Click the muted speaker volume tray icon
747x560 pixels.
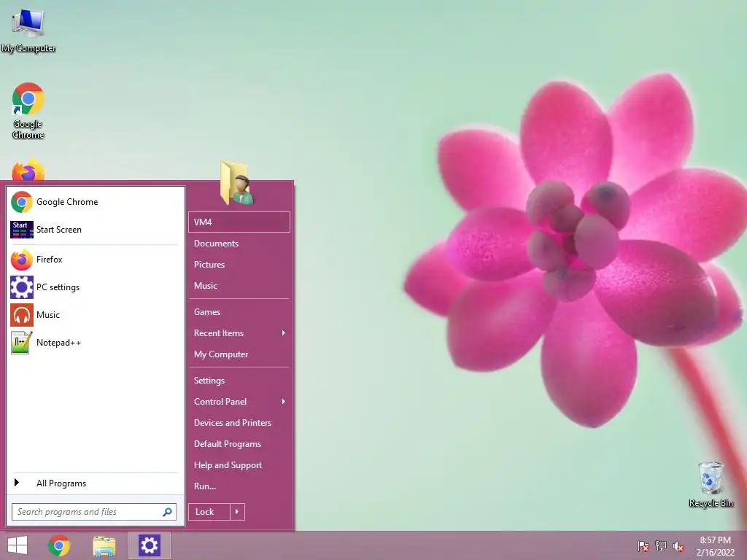tap(678, 545)
